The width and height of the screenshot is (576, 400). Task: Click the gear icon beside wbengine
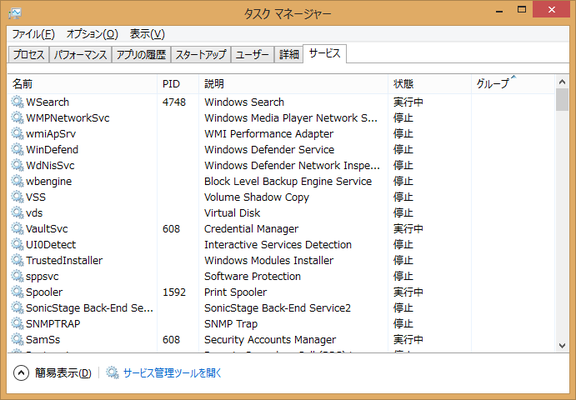17,181
